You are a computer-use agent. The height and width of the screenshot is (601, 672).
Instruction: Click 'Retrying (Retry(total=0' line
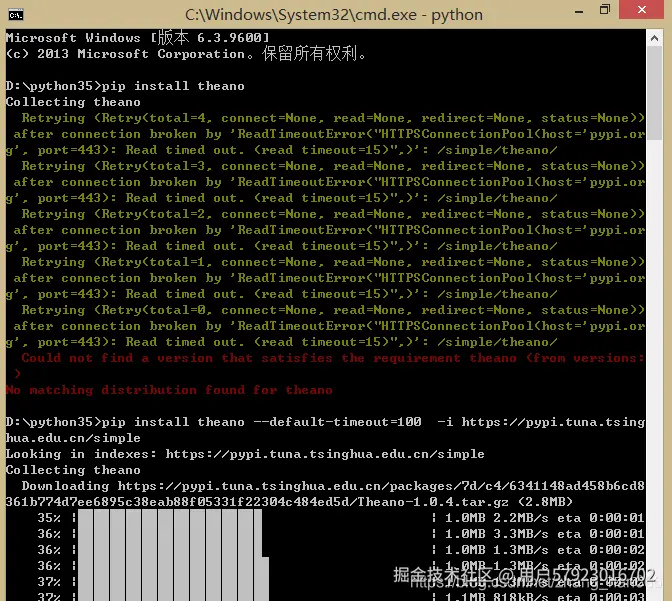333,310
